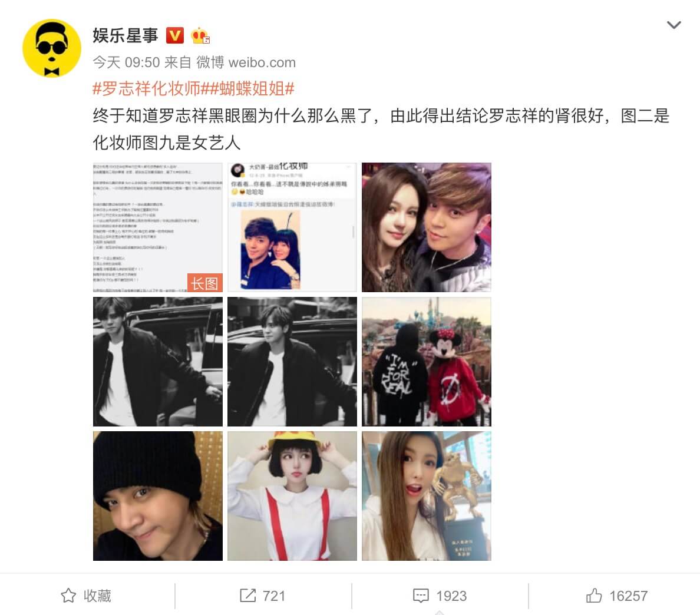Open the yellow hat girl photo
Image resolution: width=700 pixels, height=615 pixels.
(292, 496)
